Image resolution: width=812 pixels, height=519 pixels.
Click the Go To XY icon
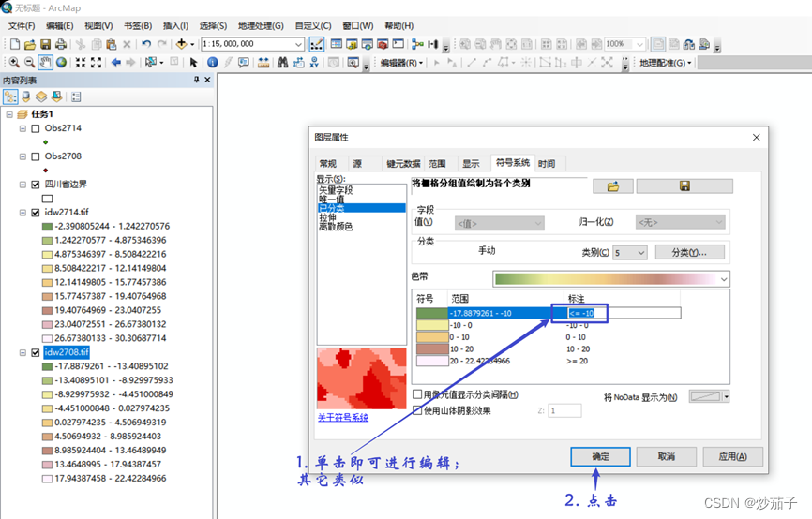(x=314, y=63)
